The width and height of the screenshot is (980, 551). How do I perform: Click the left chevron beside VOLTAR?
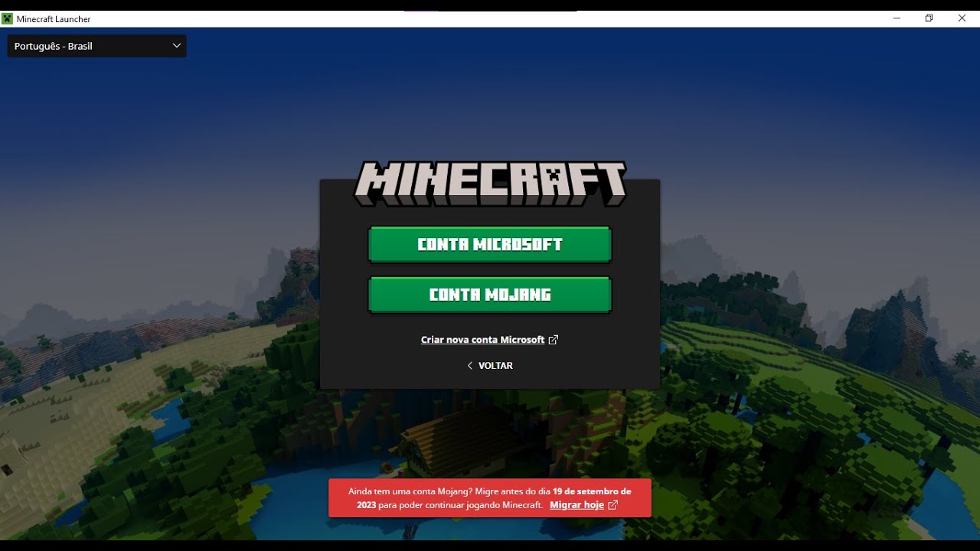click(x=470, y=366)
